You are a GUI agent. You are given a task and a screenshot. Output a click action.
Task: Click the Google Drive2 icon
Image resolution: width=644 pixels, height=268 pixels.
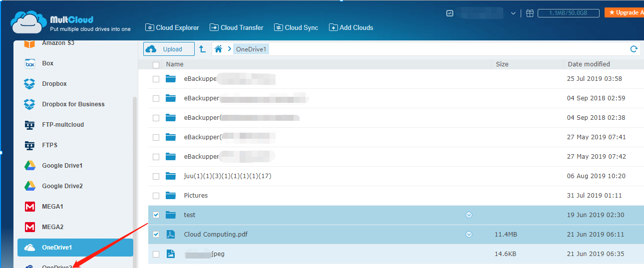pos(30,186)
